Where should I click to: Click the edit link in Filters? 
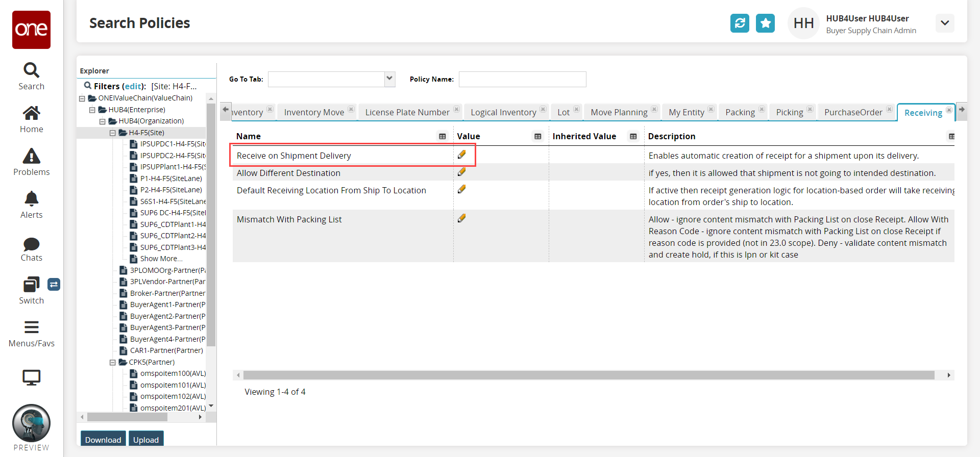tap(133, 86)
